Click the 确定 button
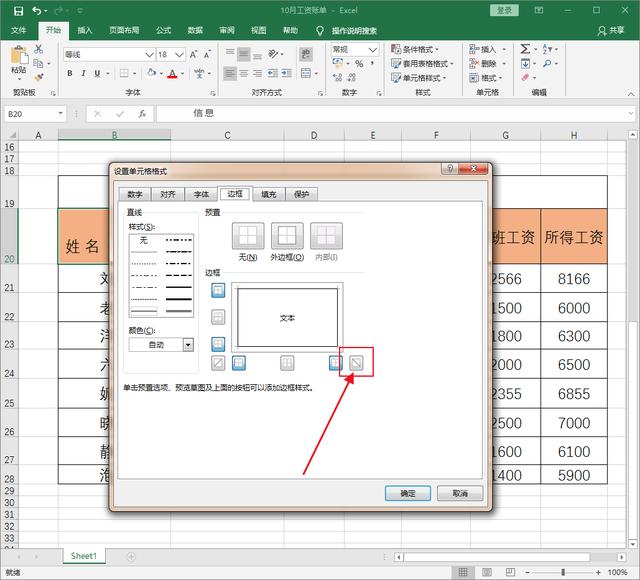The image size is (640, 580). tap(407, 493)
